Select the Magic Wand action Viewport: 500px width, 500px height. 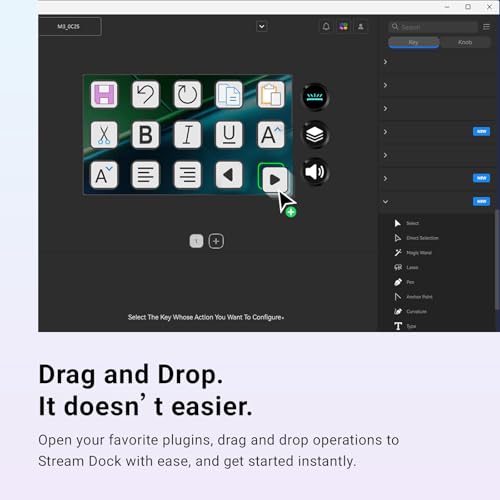pyautogui.click(x=413, y=253)
